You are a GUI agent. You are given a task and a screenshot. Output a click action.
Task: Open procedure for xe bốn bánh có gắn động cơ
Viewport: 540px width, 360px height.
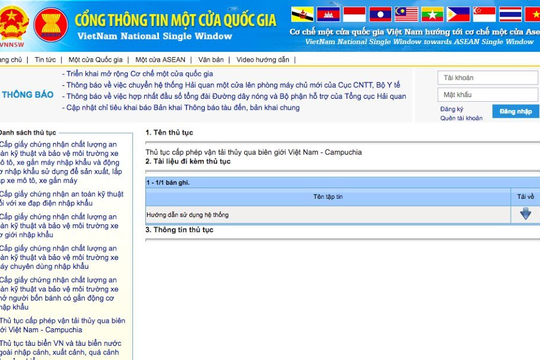point(59,294)
